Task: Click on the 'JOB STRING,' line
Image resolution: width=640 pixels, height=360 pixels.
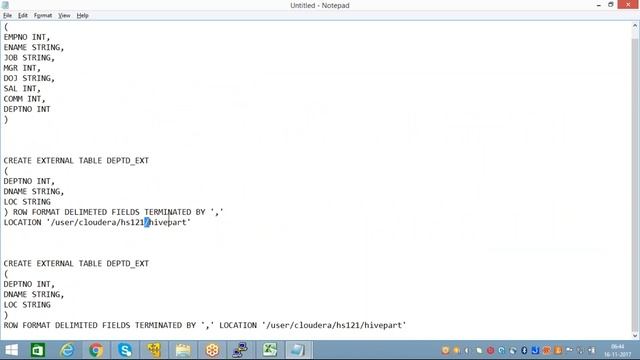Action: (29, 58)
